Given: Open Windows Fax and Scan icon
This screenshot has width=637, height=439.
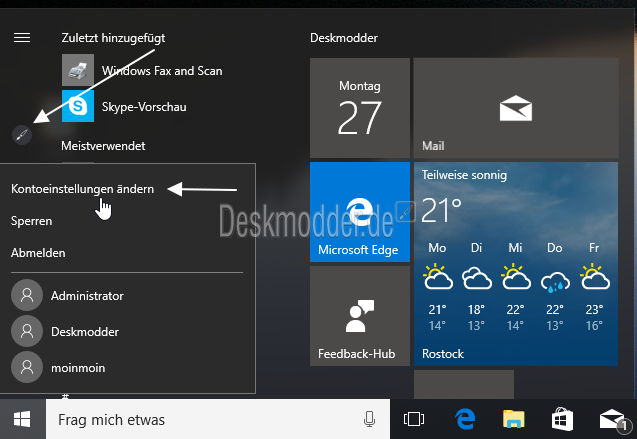Looking at the screenshot, I should coord(78,70).
